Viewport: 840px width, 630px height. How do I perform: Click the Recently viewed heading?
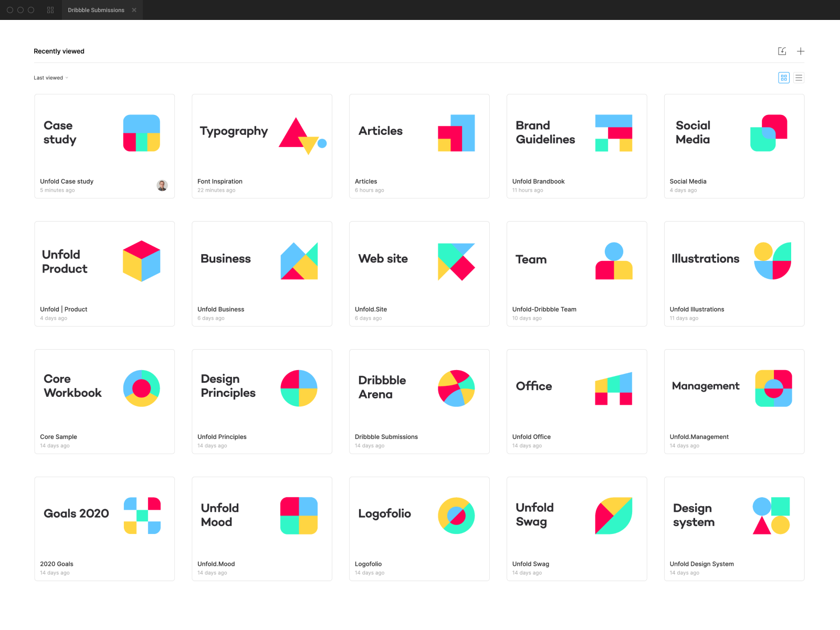pos(59,51)
